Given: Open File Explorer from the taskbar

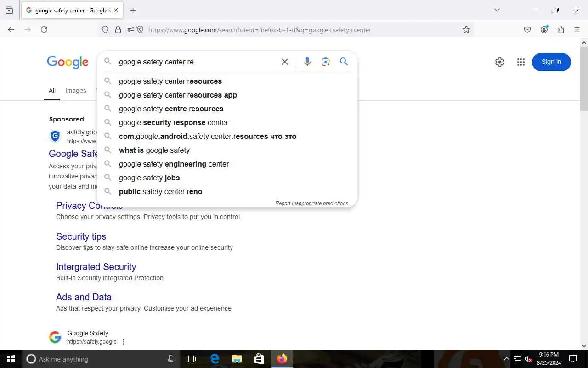Looking at the screenshot, I should click(237, 359).
